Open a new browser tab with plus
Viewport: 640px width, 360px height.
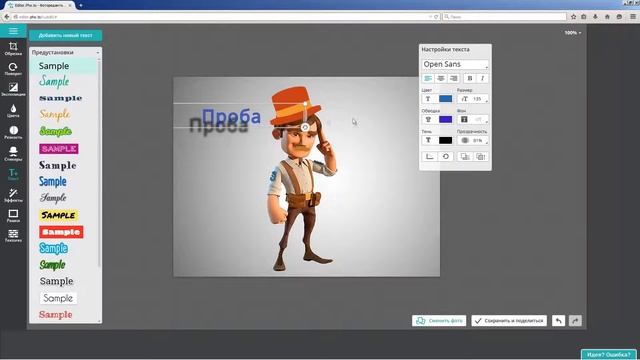[81, 5]
